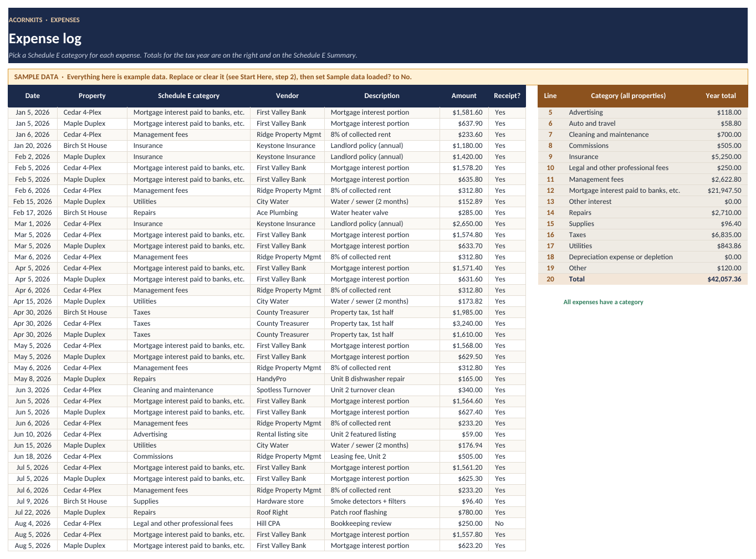Select the All expenses have a category message
The height and width of the screenshot is (559, 756).
603,302
